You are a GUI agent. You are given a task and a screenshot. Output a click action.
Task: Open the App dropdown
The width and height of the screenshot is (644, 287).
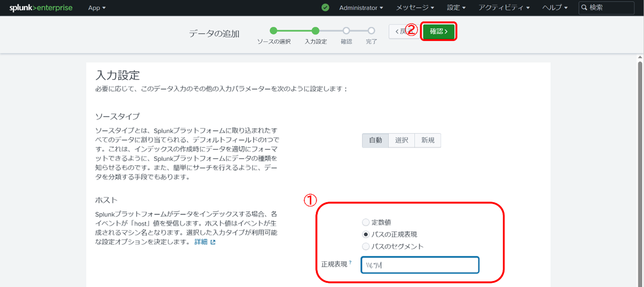[x=97, y=7]
